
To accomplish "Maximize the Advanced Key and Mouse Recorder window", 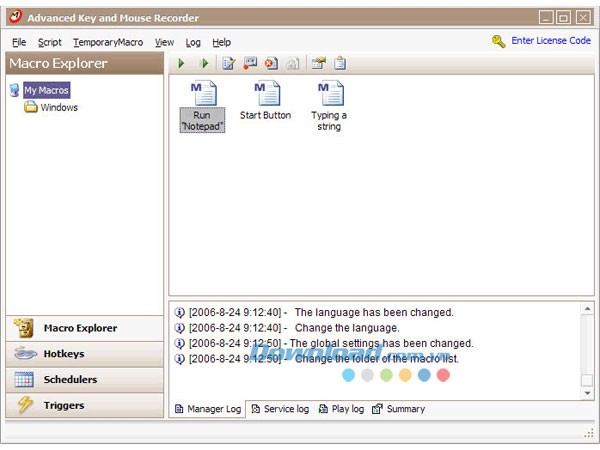I will coord(563,18).
